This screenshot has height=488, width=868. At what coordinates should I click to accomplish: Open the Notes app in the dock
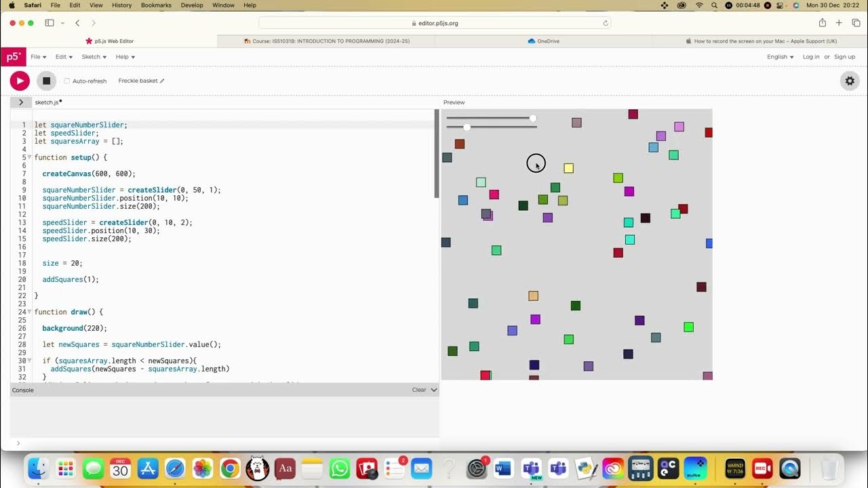tap(312, 468)
